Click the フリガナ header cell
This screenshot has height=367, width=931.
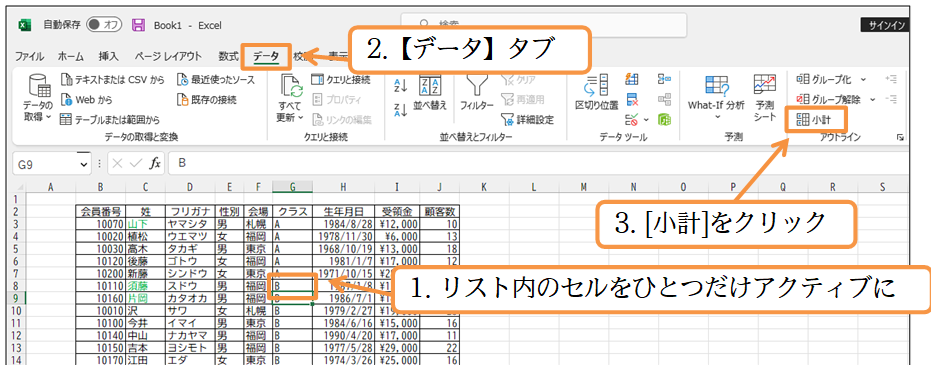coord(189,211)
